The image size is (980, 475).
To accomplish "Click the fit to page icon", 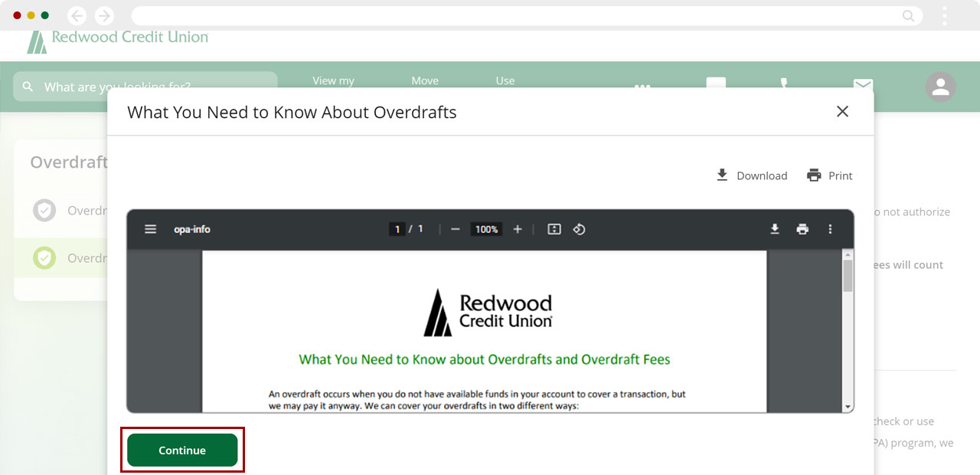I will 554,229.
